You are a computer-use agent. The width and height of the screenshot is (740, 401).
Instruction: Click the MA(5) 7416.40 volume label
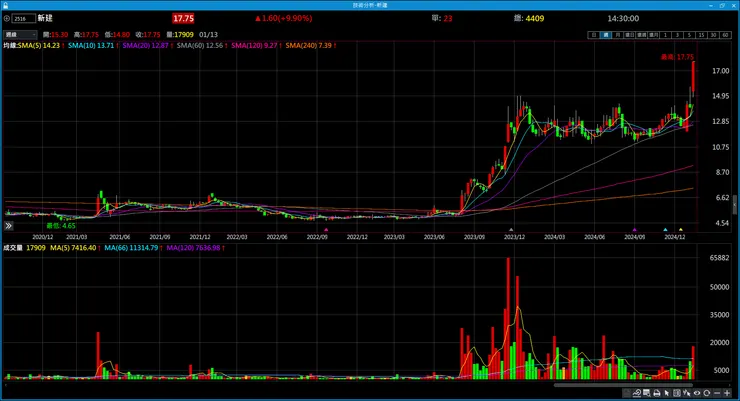click(x=75, y=248)
